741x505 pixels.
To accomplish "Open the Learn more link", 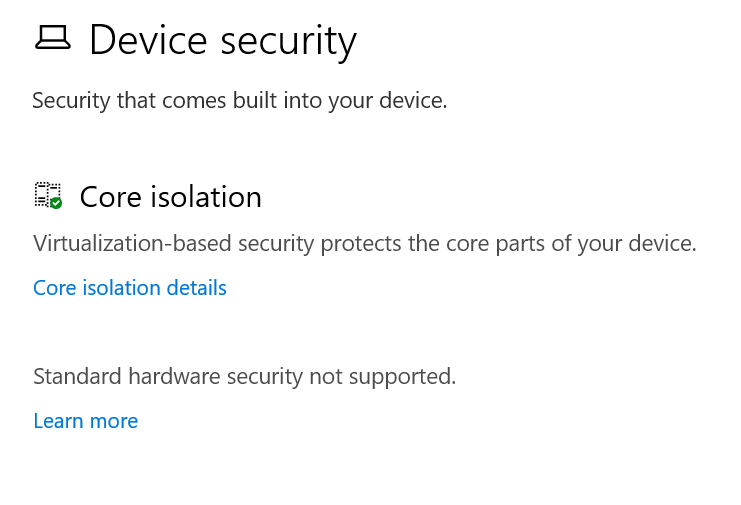I will point(85,421).
